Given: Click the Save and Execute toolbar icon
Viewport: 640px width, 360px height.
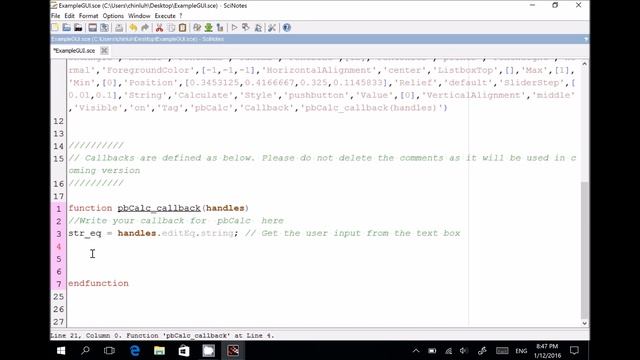Looking at the screenshot, I should point(246,28).
